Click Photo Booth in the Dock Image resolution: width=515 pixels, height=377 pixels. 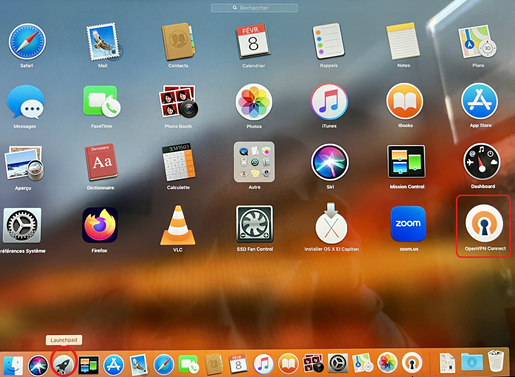click(313, 363)
